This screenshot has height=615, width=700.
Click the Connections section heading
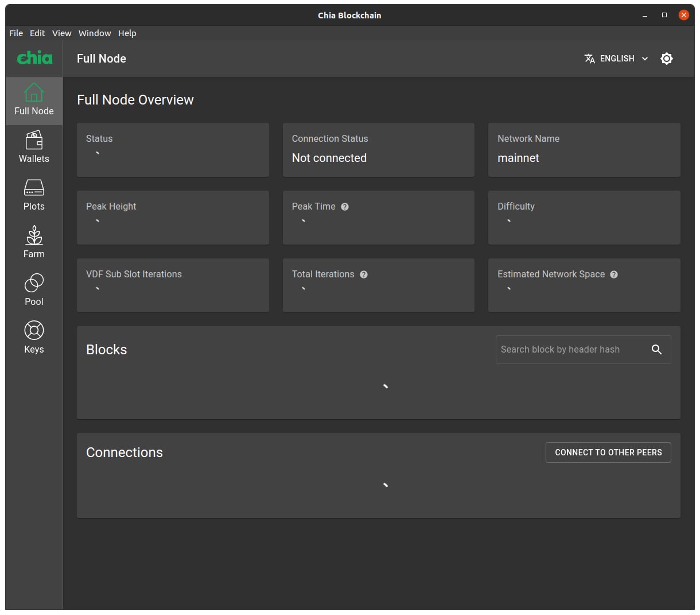point(125,452)
